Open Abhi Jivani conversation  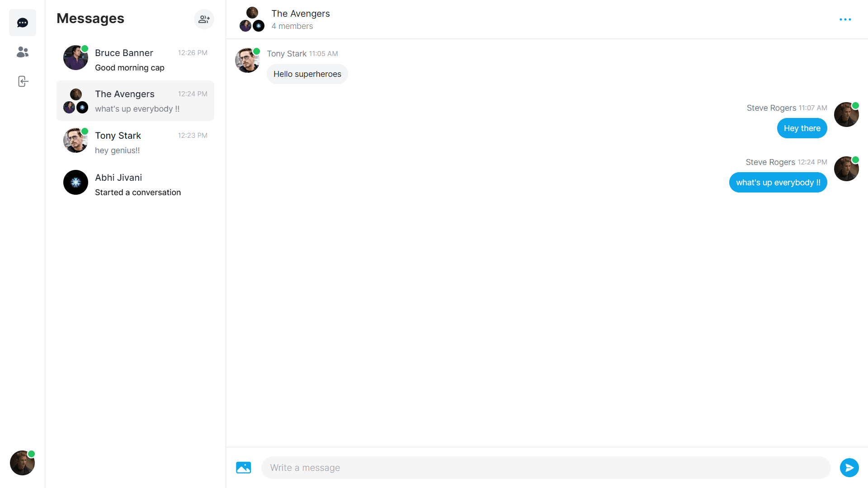[135, 184]
